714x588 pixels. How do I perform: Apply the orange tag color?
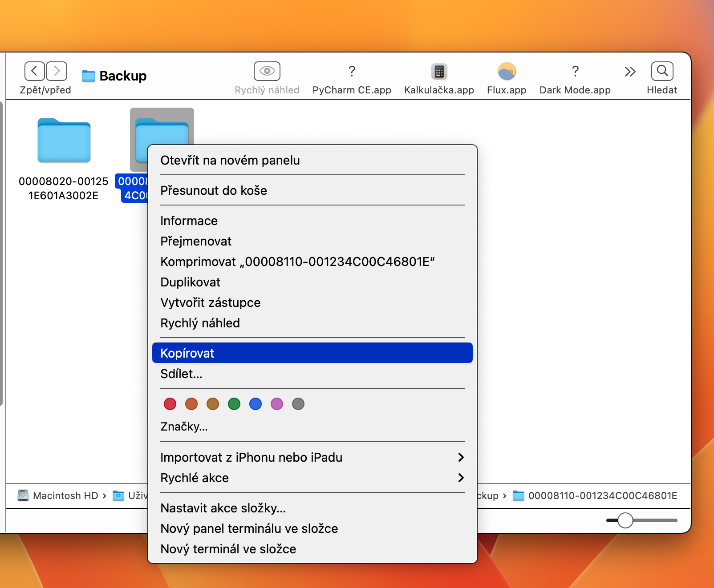click(191, 404)
